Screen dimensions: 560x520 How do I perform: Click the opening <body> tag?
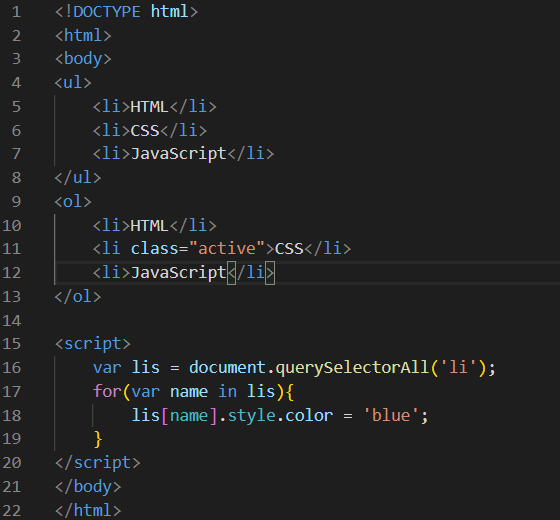point(83,59)
